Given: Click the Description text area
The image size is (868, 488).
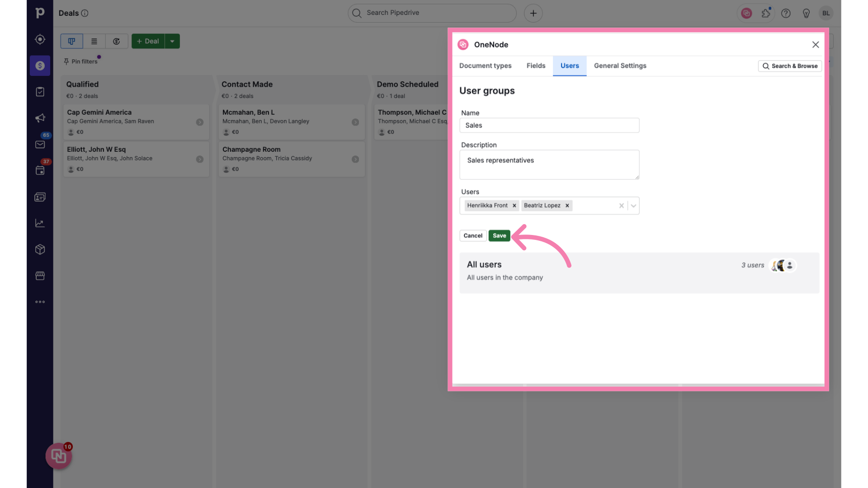Looking at the screenshot, I should (549, 164).
